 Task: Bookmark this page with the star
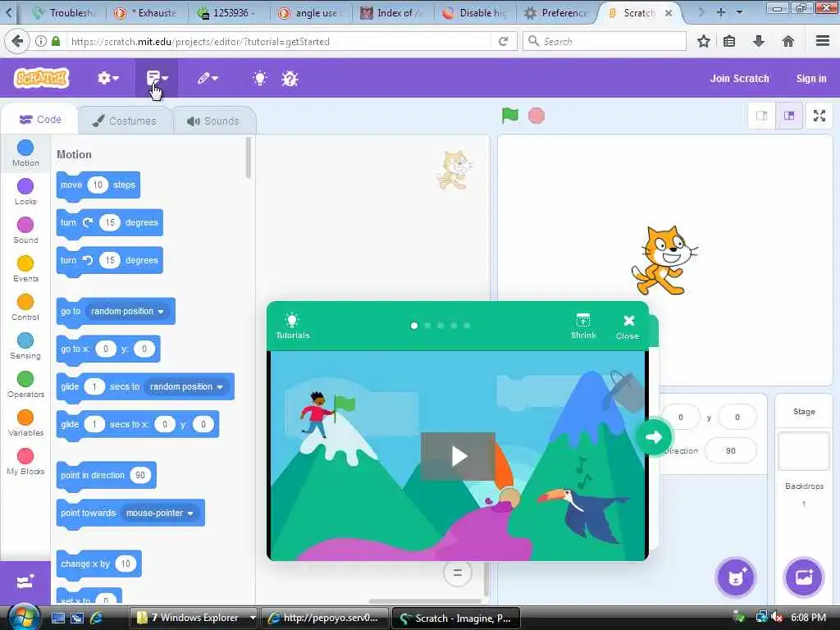[x=703, y=41]
